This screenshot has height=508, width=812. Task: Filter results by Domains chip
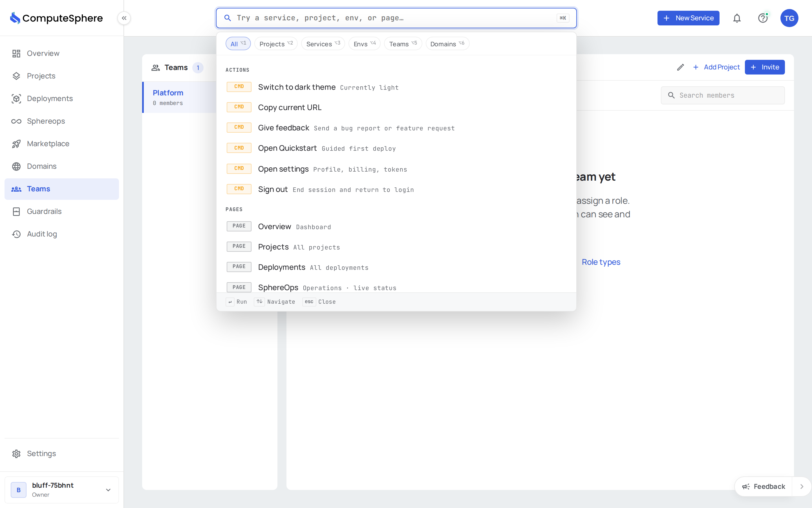click(x=447, y=44)
